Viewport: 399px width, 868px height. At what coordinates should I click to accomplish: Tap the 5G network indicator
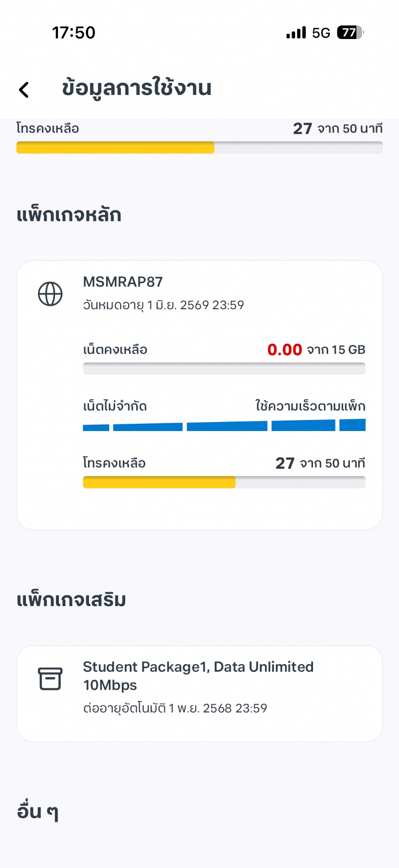click(x=321, y=33)
